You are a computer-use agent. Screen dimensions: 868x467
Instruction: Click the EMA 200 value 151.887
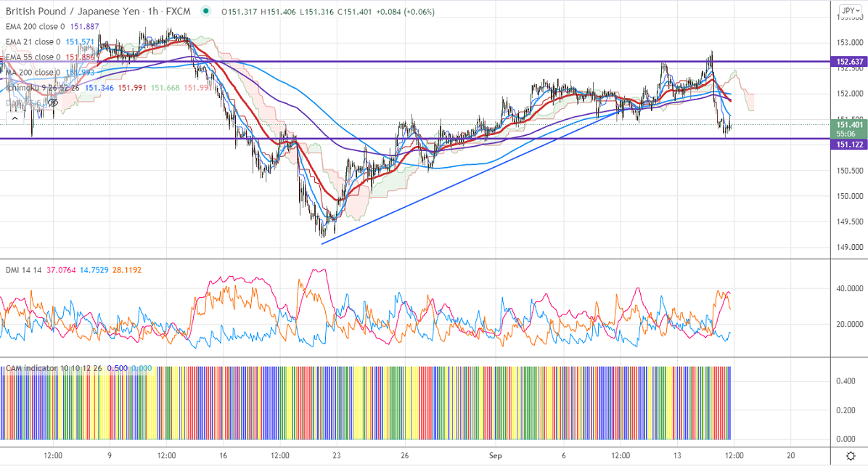click(x=85, y=27)
